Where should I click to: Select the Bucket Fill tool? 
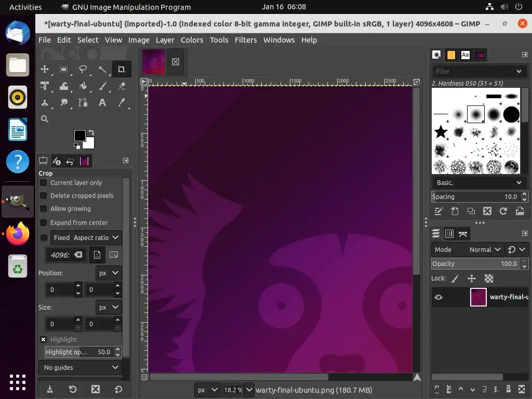(x=83, y=86)
